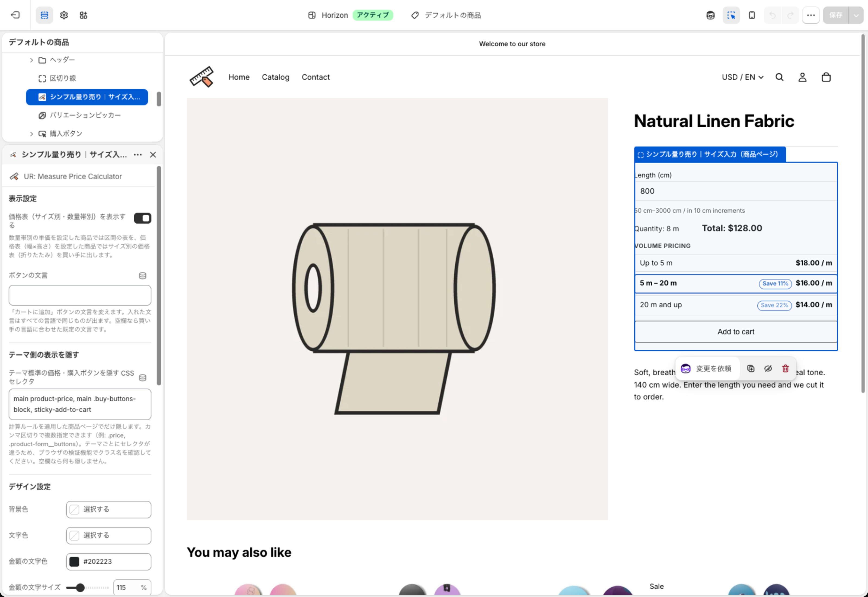The width and height of the screenshot is (868, 597).
Task: Click the Sidekick assistant icon in top bar
Action: (710, 15)
